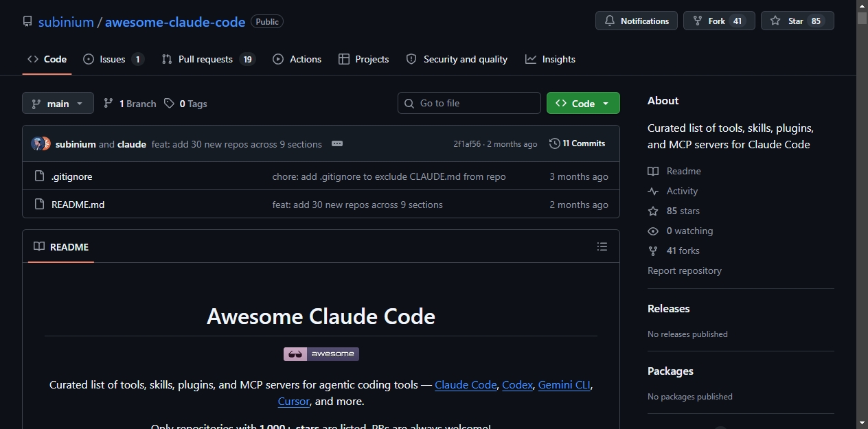Fork the repository with Fork button

tap(719, 21)
